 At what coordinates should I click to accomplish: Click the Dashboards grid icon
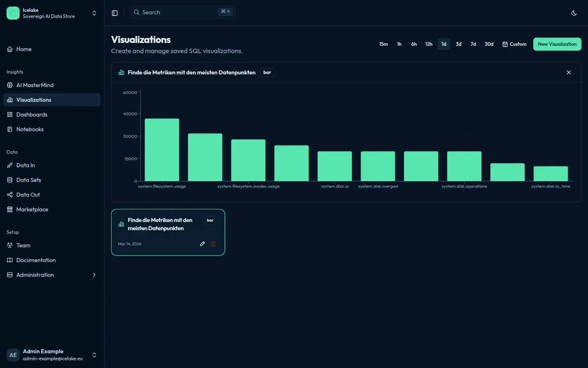tap(10, 114)
